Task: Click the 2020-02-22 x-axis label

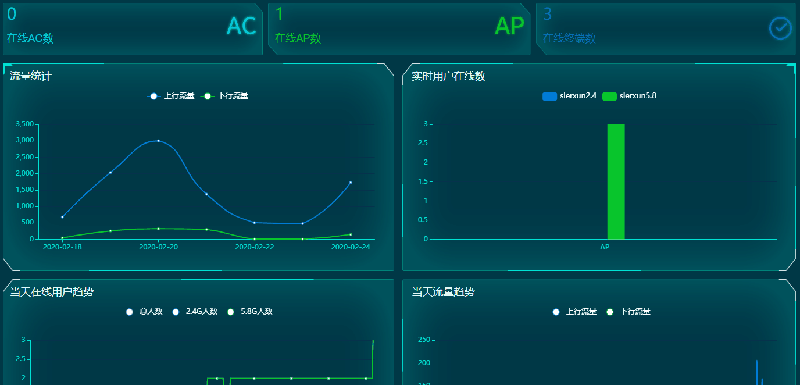Action: [255, 247]
